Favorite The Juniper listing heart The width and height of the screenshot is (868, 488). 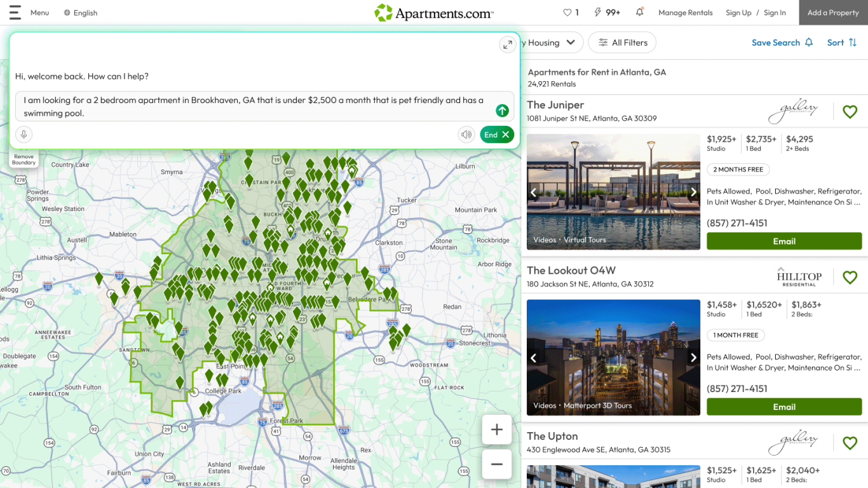pos(850,112)
